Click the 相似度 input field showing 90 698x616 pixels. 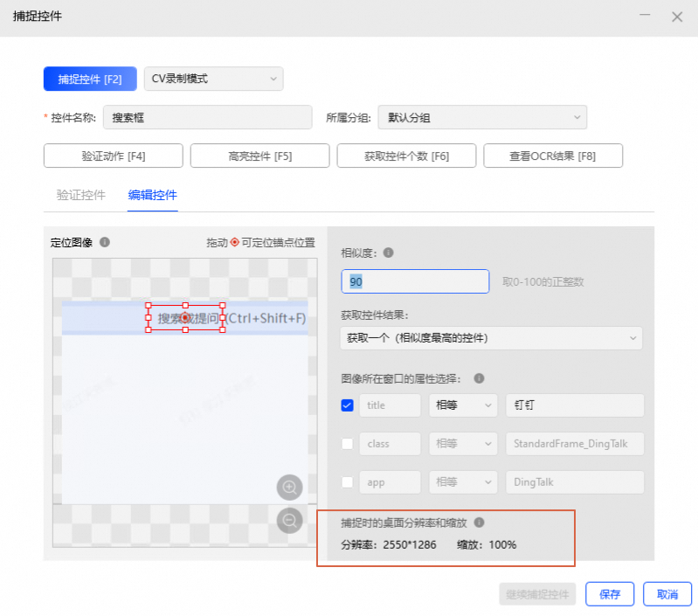tap(415, 281)
